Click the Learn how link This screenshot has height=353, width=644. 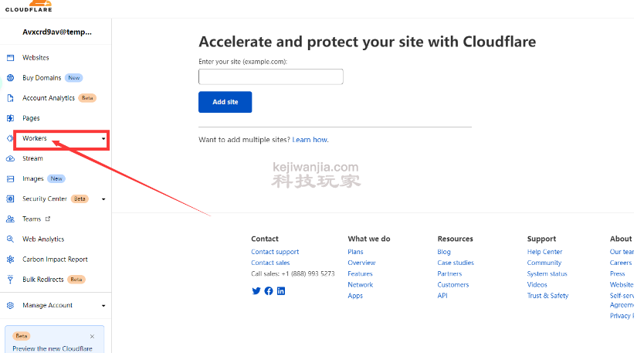tap(310, 140)
